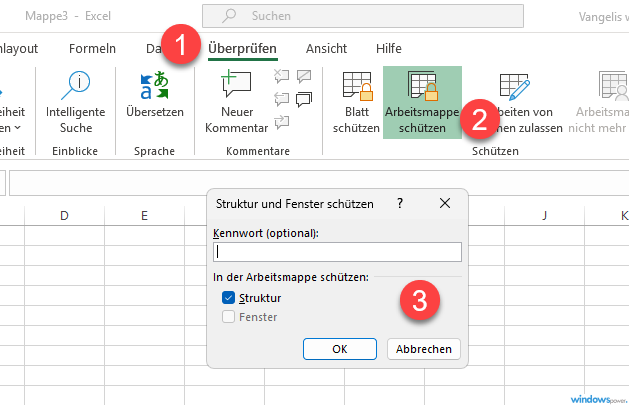Click the help question mark in dialog
Screen dimensions: 629x405
click(401, 203)
